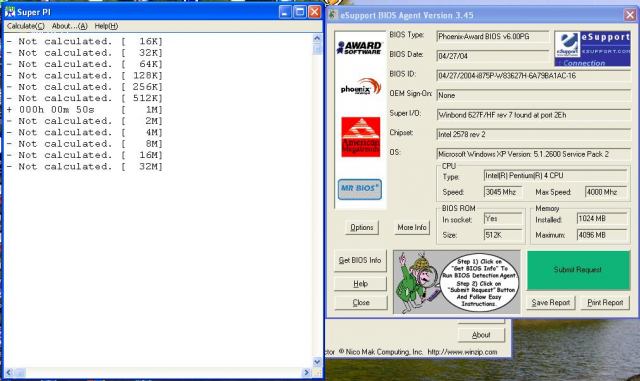Click the BIOS ROM In socket field
This screenshot has height=381, width=640.
coord(503,219)
